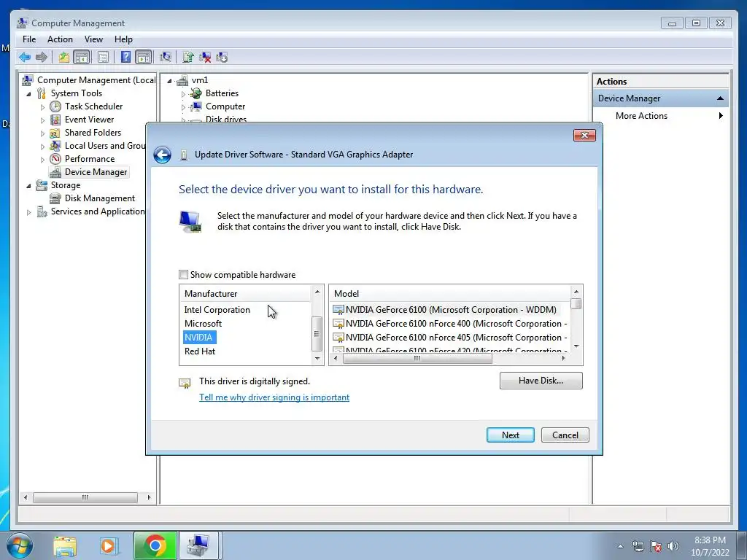Collapse Storage tree node
Screen dimensions: 747x560
tap(29, 185)
